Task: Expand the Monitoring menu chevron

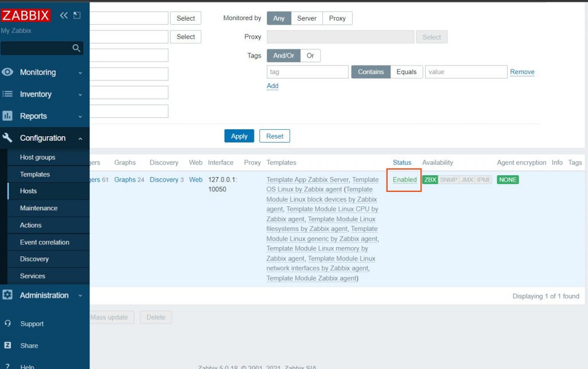Action: [80, 73]
